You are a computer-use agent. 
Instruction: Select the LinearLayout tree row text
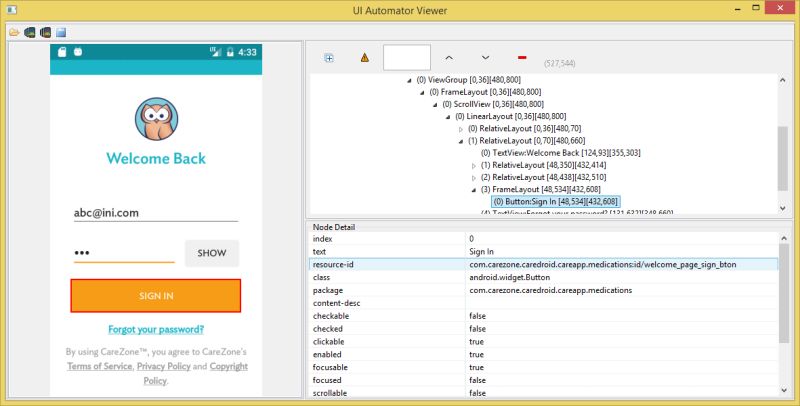[511, 116]
